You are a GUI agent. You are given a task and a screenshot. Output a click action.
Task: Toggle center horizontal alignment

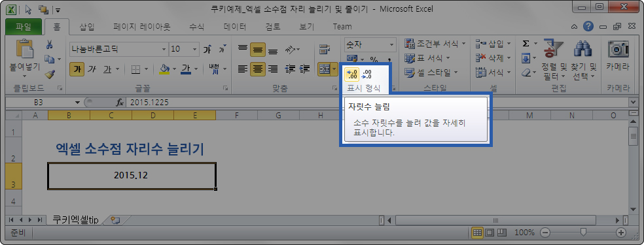pyautogui.click(x=257, y=69)
